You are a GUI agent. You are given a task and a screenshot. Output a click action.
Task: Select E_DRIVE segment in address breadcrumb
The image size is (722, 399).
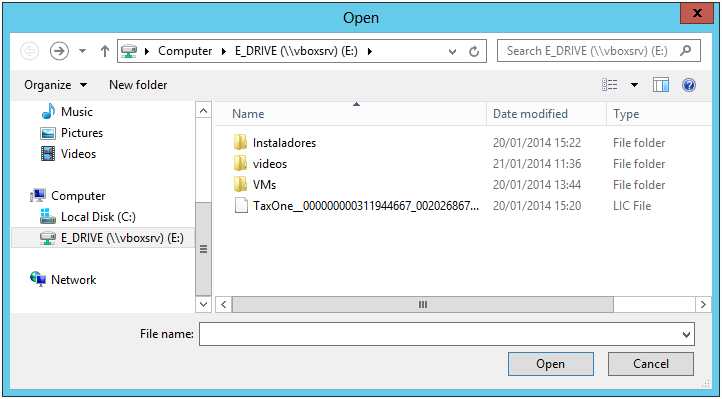pyautogui.click(x=296, y=51)
